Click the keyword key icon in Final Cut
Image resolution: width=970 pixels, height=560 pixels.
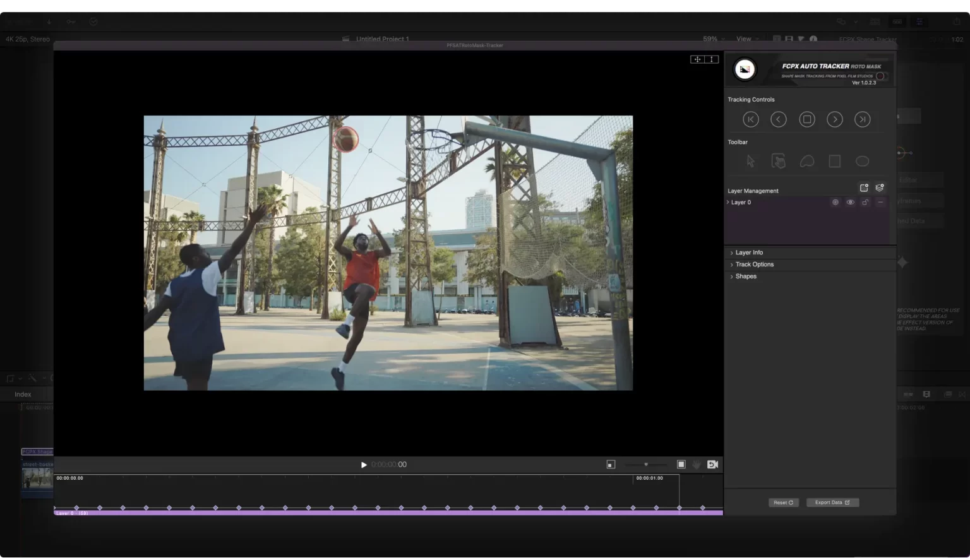[71, 21]
